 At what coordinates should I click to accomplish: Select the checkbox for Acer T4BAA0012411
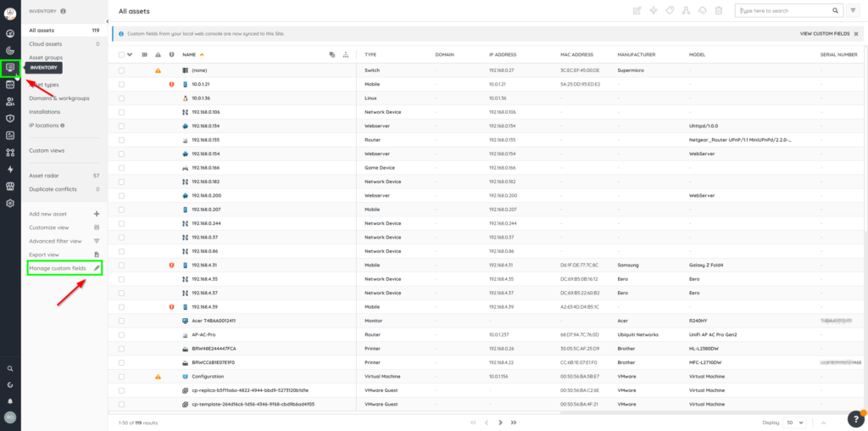tap(122, 321)
